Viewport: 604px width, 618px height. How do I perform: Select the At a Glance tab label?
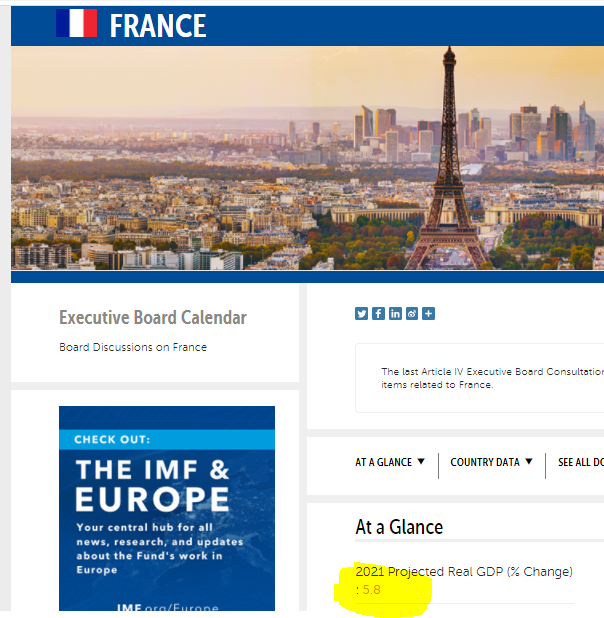pos(383,463)
